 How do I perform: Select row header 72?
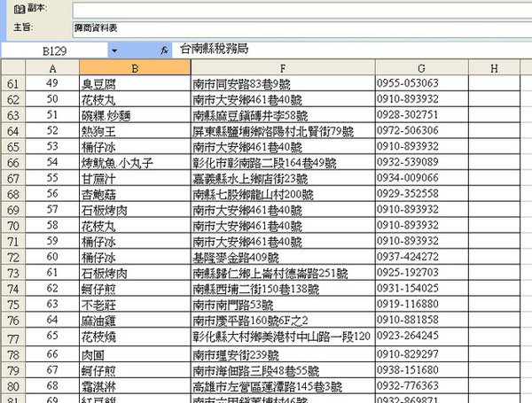coord(13,257)
